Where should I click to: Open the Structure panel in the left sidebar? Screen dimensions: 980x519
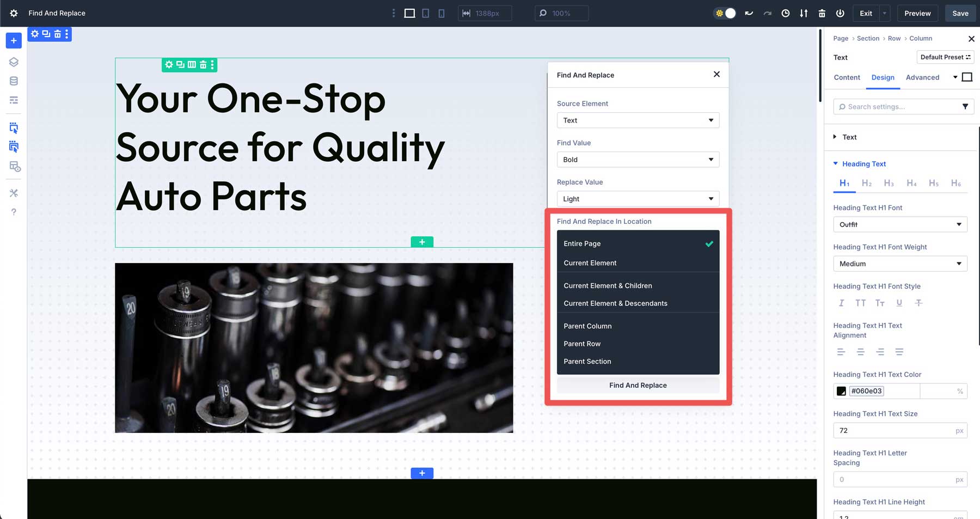[x=13, y=62]
